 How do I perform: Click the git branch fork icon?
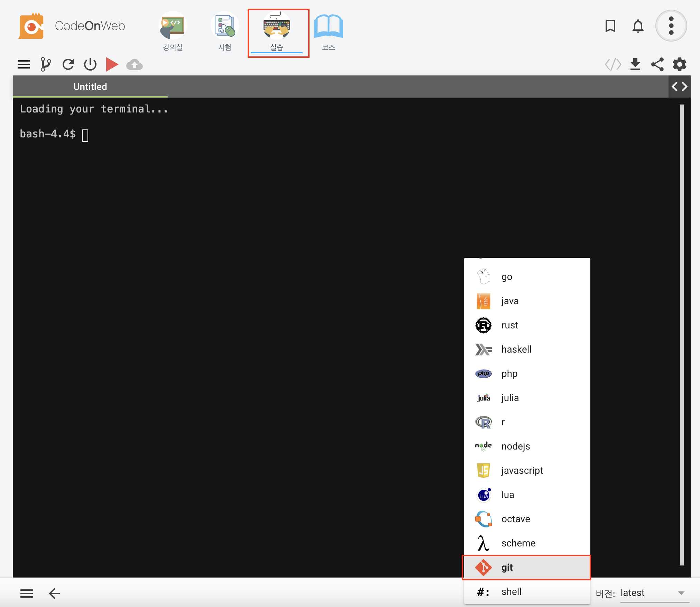click(45, 65)
